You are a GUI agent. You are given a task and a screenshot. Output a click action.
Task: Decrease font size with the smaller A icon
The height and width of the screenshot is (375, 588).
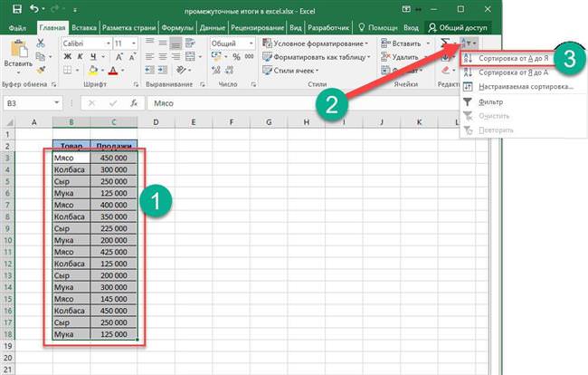[132, 57]
